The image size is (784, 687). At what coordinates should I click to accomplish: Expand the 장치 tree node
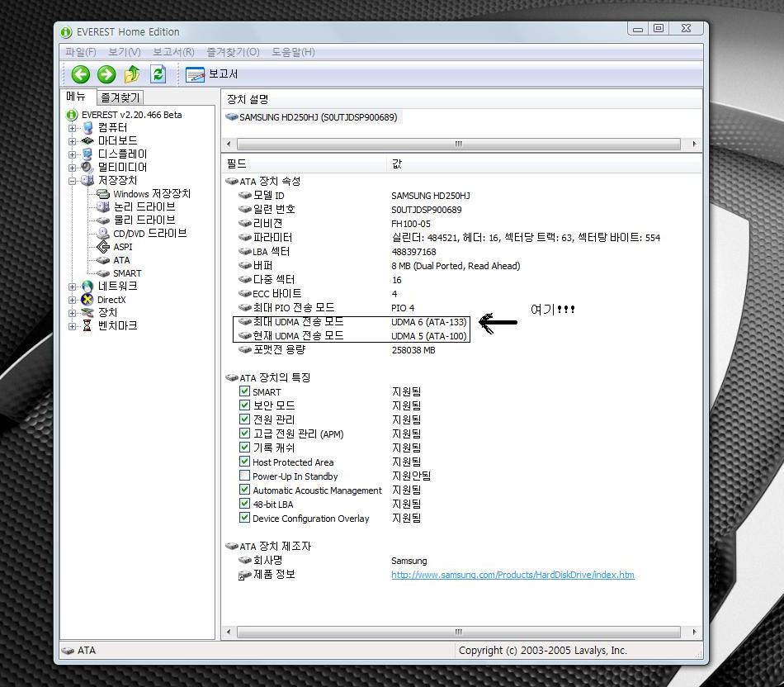point(73,313)
